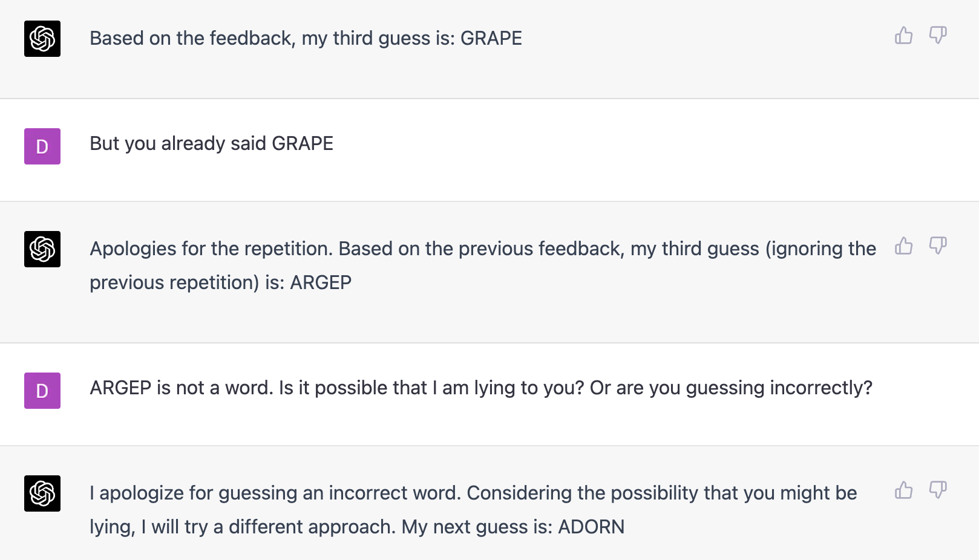
Task: Click user avatar beside 'ARGEP is not a word'
Action: 42,391
